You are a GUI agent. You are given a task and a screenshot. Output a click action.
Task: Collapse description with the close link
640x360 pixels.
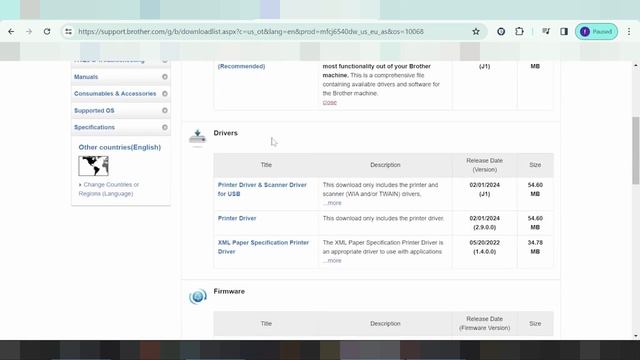(x=330, y=102)
